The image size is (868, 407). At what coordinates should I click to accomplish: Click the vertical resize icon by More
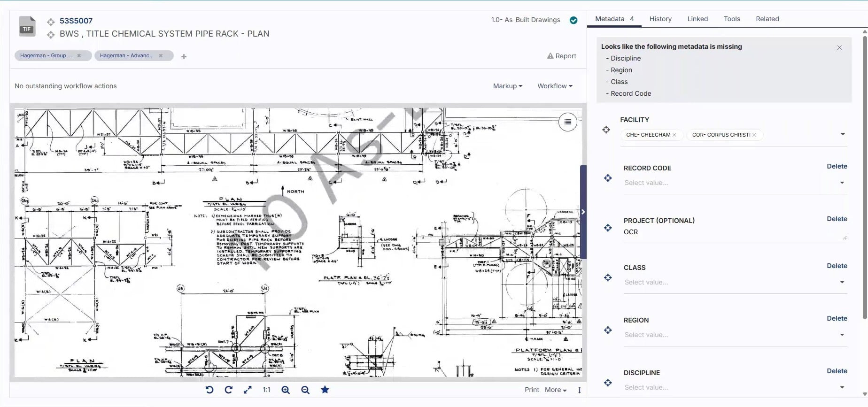[x=579, y=390]
